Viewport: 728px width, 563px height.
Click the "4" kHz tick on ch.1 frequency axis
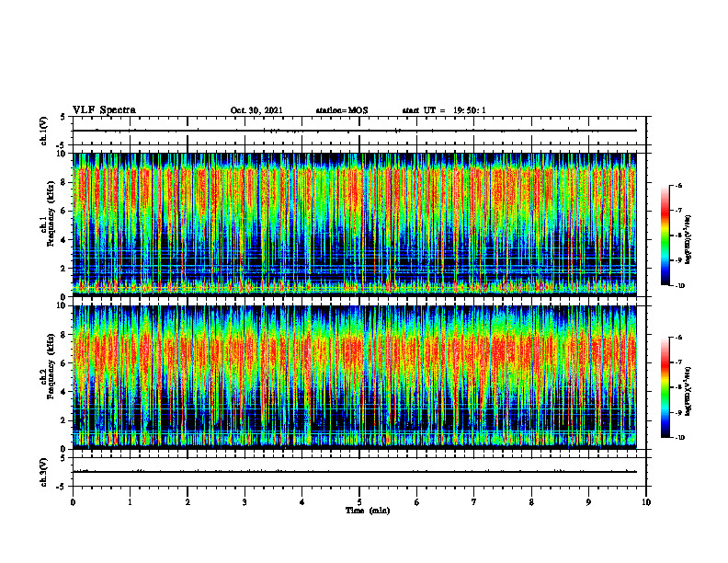click(64, 240)
